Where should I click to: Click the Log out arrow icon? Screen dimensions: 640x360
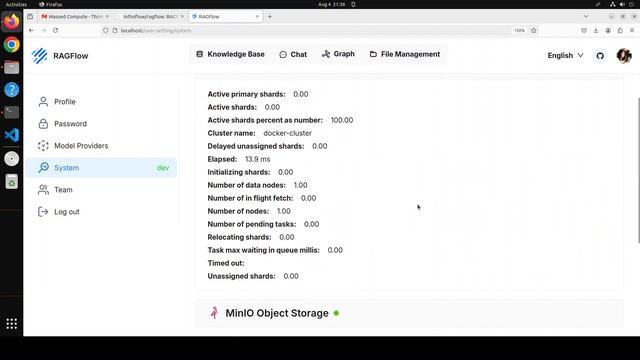[x=43, y=211]
